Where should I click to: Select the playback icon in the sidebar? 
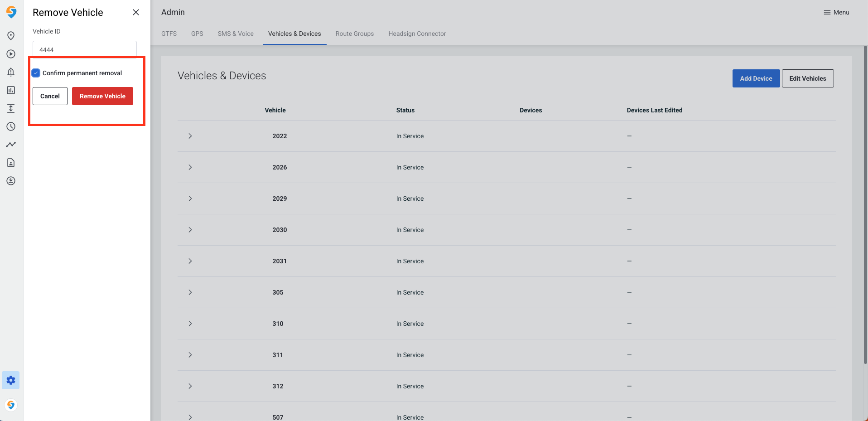(x=11, y=53)
